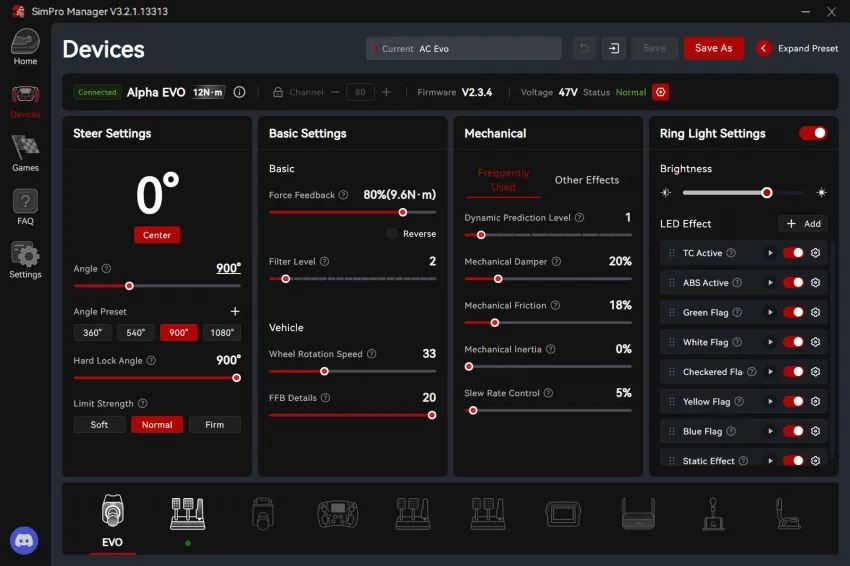Set Limit Strength to Normal
Viewport: 850px width, 566px height.
pos(157,424)
